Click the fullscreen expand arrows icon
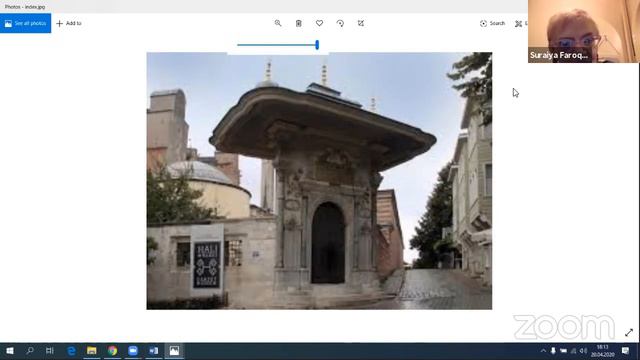 629,333
